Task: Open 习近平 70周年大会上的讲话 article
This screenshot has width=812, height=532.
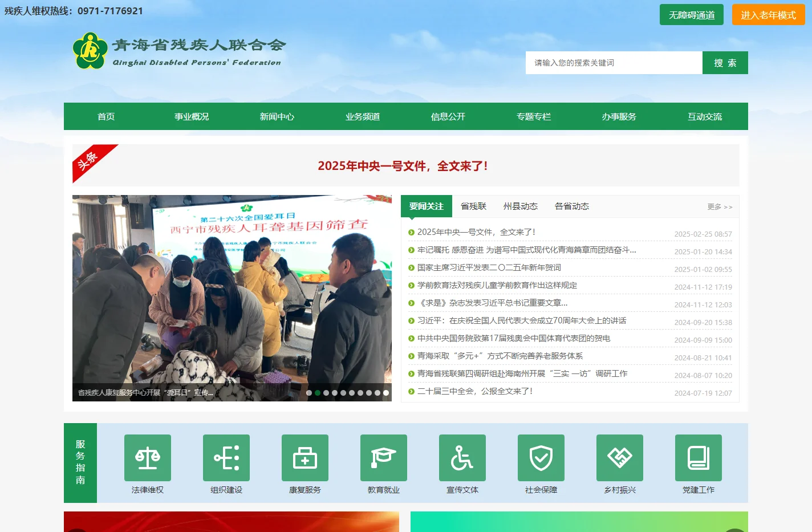Action: point(522,320)
